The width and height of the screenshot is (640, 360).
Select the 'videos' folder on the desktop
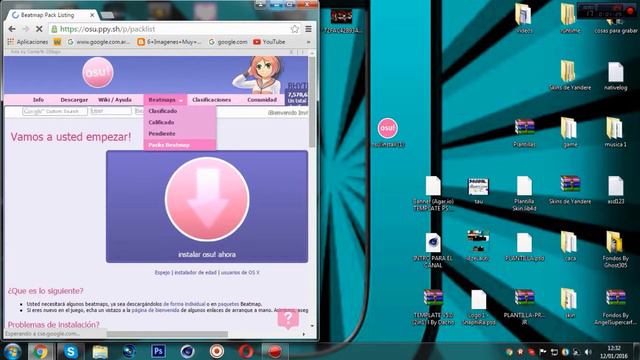(524, 18)
